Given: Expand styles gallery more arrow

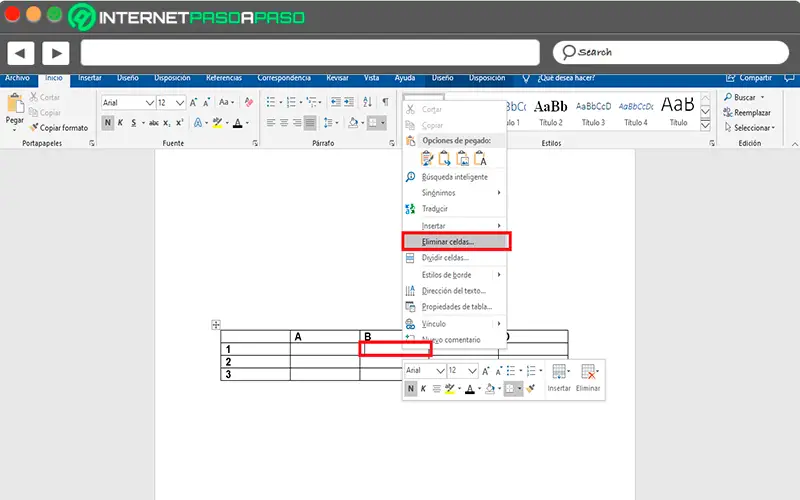Looking at the screenshot, I should pos(705,126).
